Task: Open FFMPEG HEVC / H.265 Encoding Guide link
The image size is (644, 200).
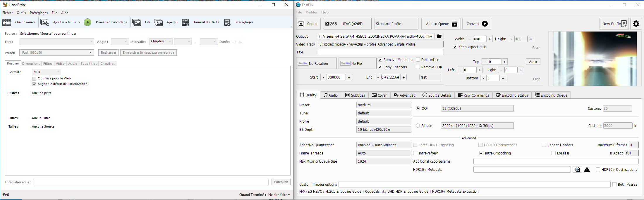Action: click(x=330, y=192)
